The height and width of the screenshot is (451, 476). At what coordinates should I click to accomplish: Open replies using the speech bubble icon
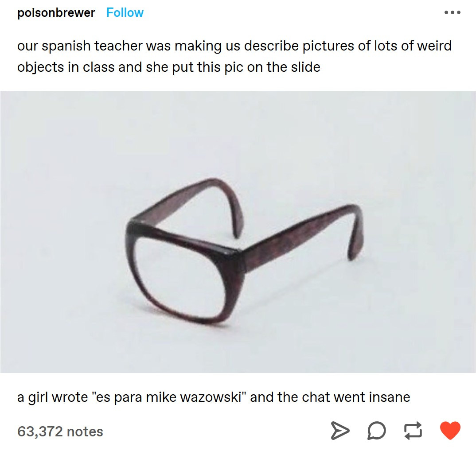[376, 431]
